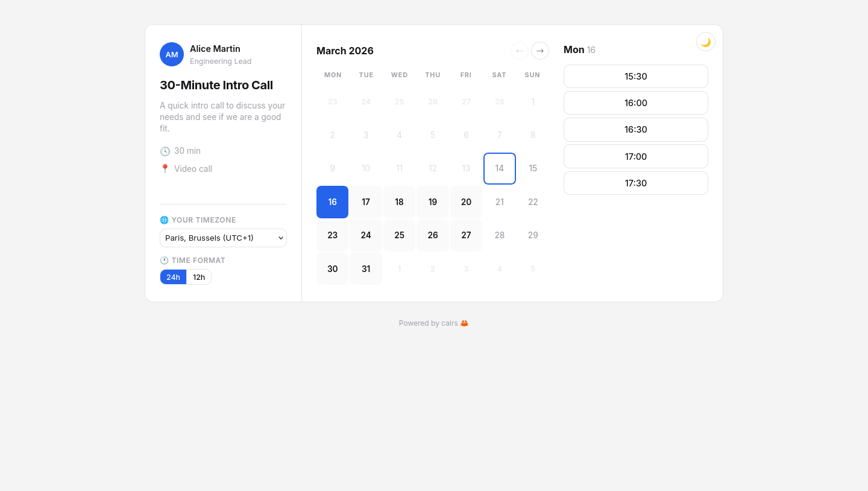
Task: Switch time format to 12h
Action: point(199,277)
